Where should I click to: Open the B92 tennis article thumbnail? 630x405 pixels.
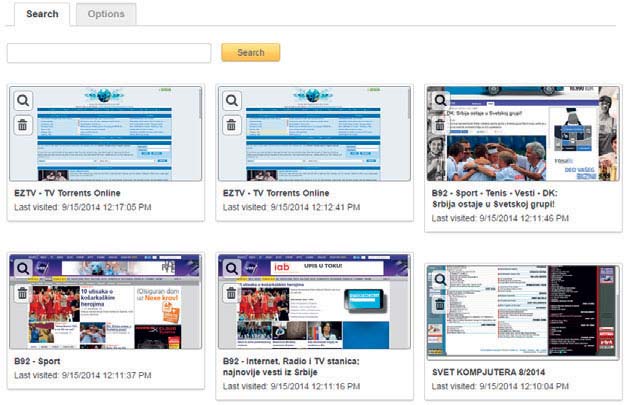[523, 133]
